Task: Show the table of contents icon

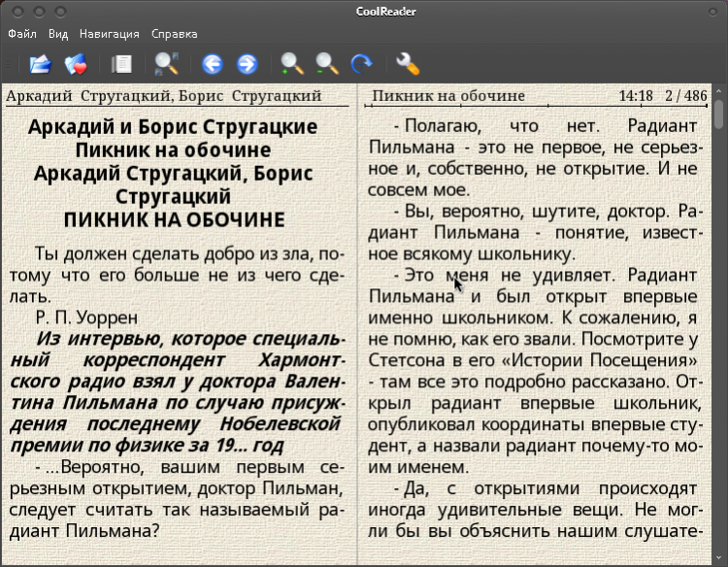Action: click(x=121, y=64)
